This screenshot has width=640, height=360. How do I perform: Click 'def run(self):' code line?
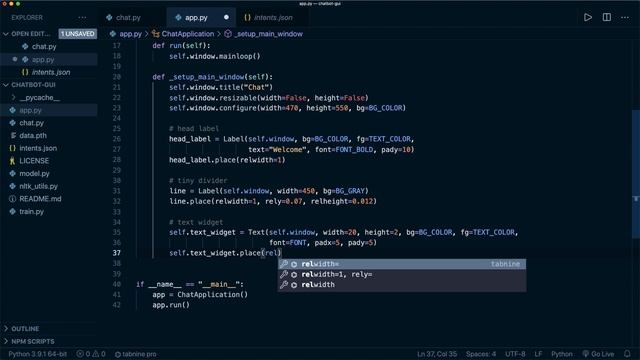(x=181, y=46)
